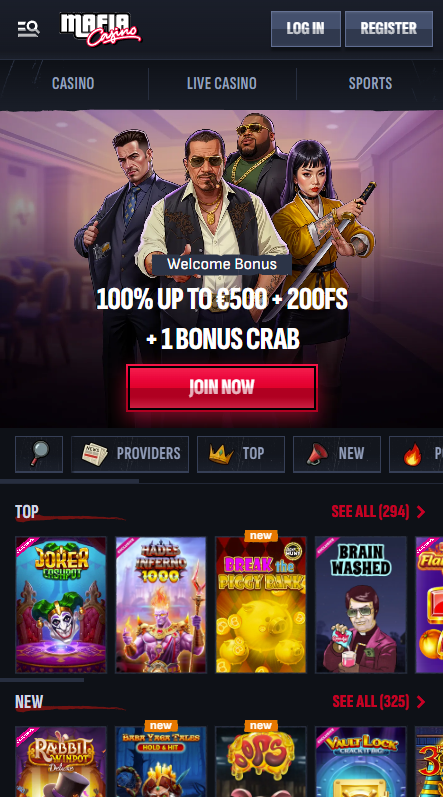Select the Providers newspaper category

130,454
